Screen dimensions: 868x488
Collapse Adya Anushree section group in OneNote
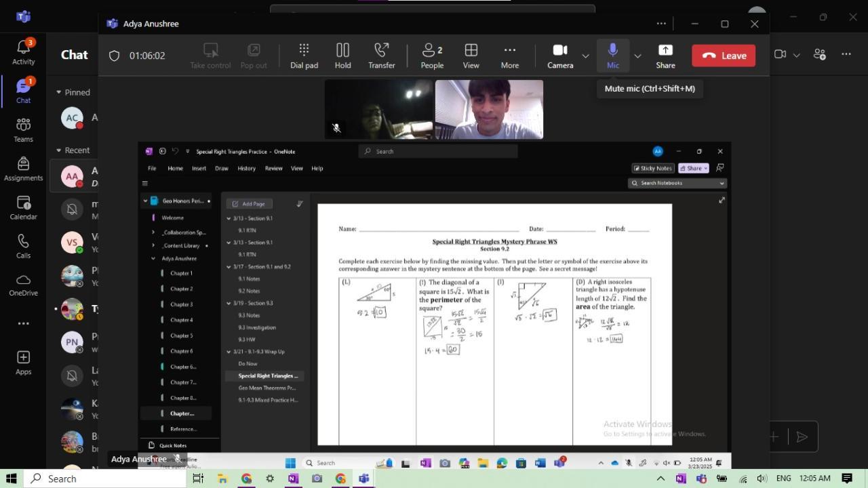153,258
